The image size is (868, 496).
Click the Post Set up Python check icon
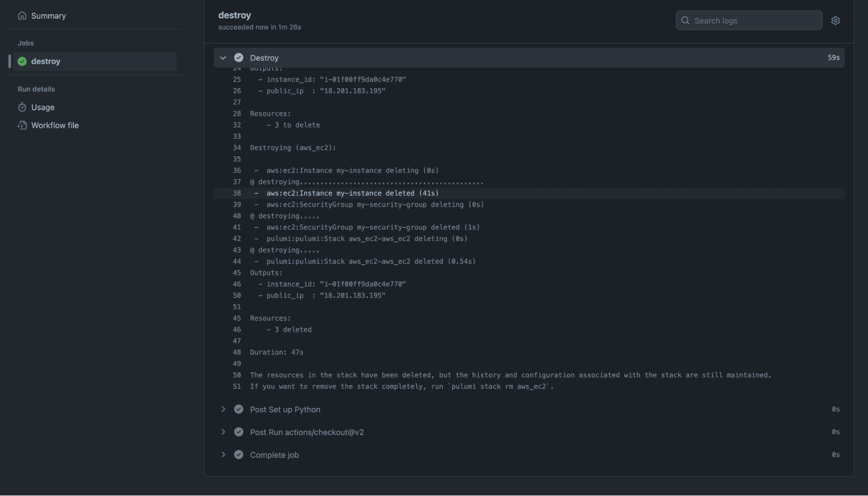click(x=238, y=409)
